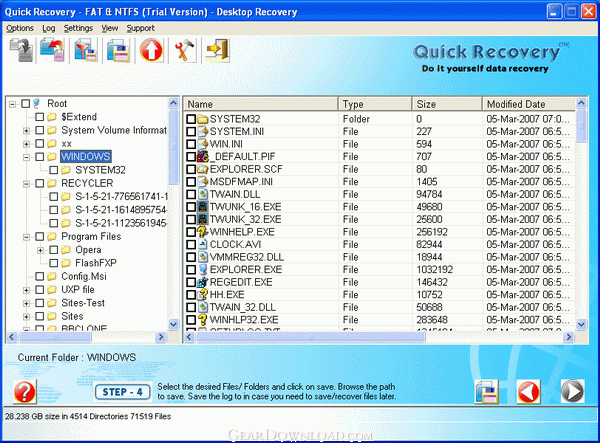Viewport: 600px width, 443px height.
Task: Click the EXPLORER.SCF file icon
Action: (202, 169)
